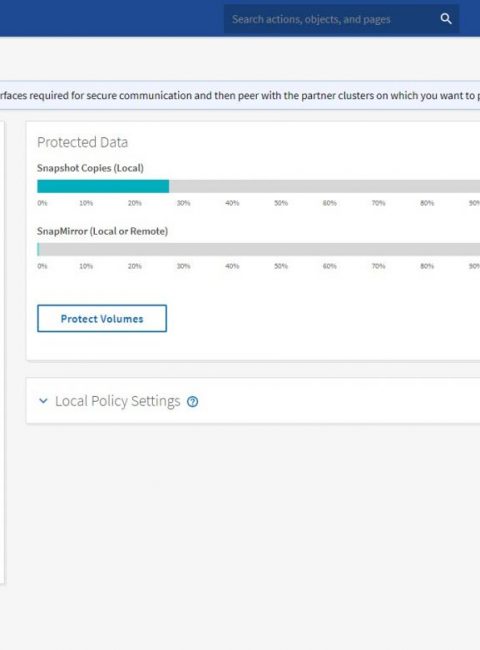
Task: Click the 10% tick under Snapshot Copies bar
Action: tap(86, 203)
